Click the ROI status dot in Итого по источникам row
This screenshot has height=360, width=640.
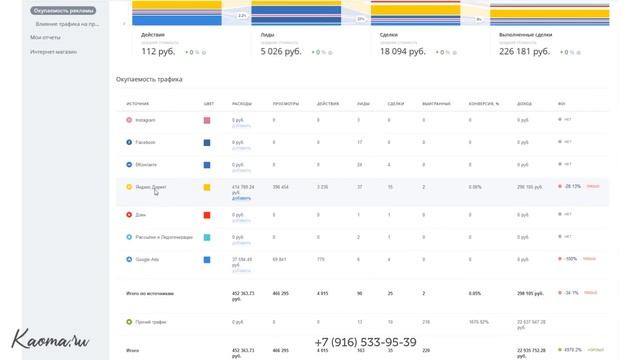[x=560, y=293]
